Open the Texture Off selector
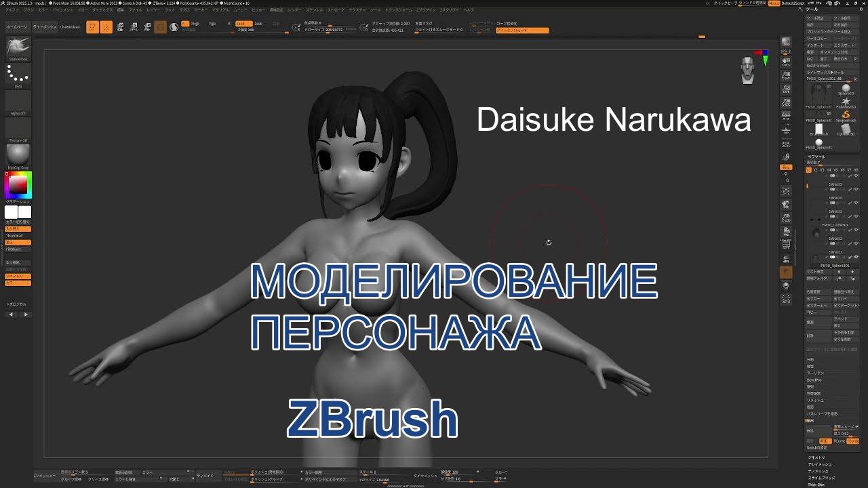The image size is (868, 488). tap(18, 130)
